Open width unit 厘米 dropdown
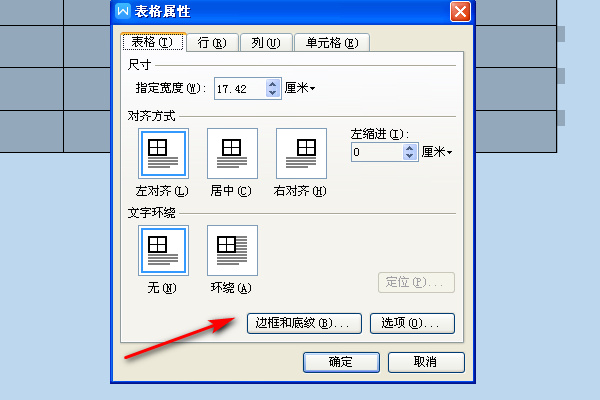Image resolution: width=600 pixels, height=400 pixels. pos(300,88)
